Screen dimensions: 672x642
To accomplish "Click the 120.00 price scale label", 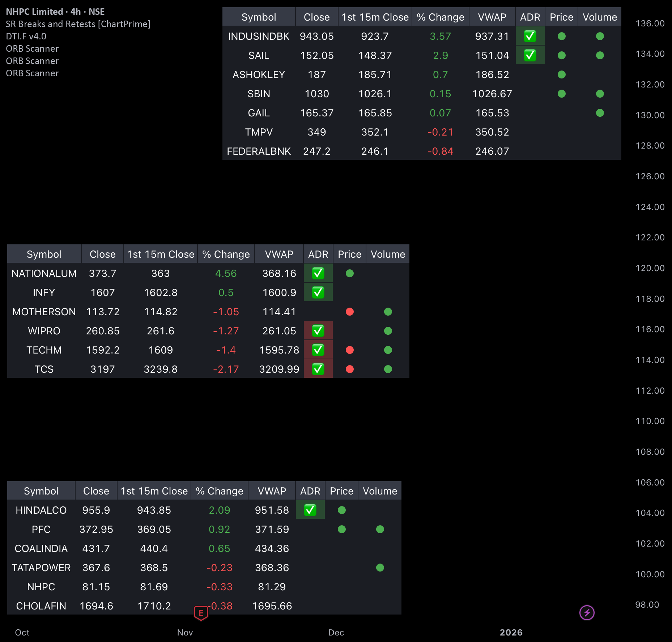I will tap(650, 268).
